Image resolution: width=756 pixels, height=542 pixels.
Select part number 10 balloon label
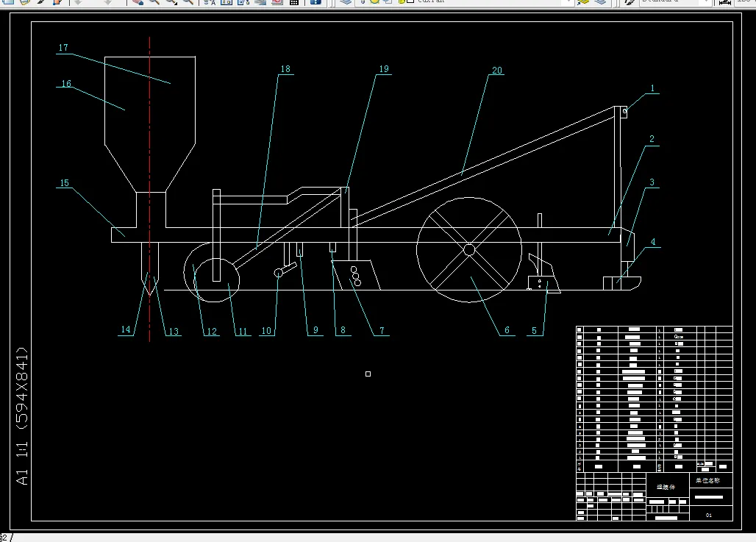pos(266,331)
